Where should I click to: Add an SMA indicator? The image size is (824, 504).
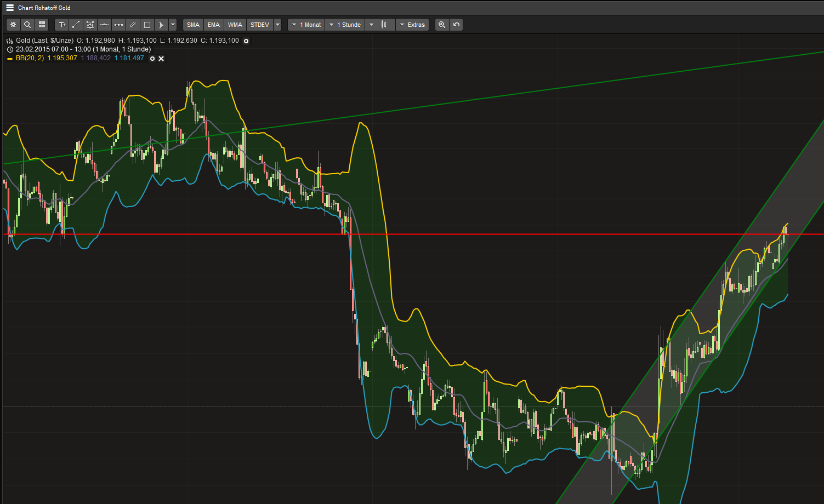193,25
